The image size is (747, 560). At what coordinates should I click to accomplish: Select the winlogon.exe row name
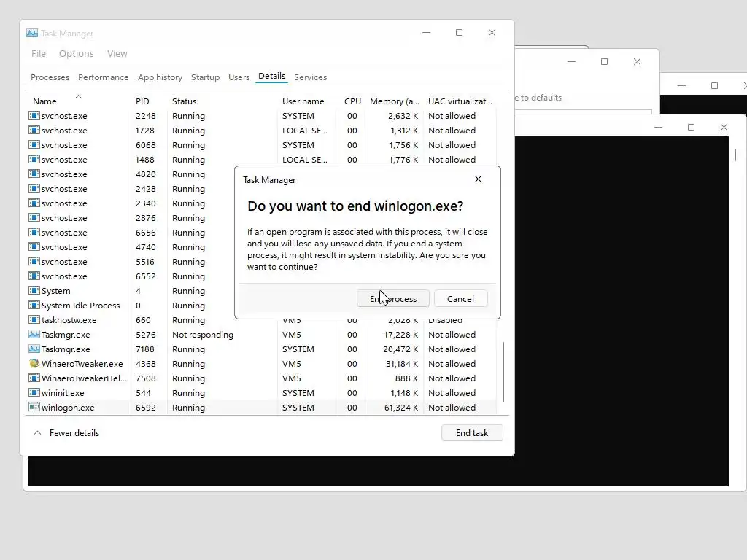pyautogui.click(x=68, y=407)
